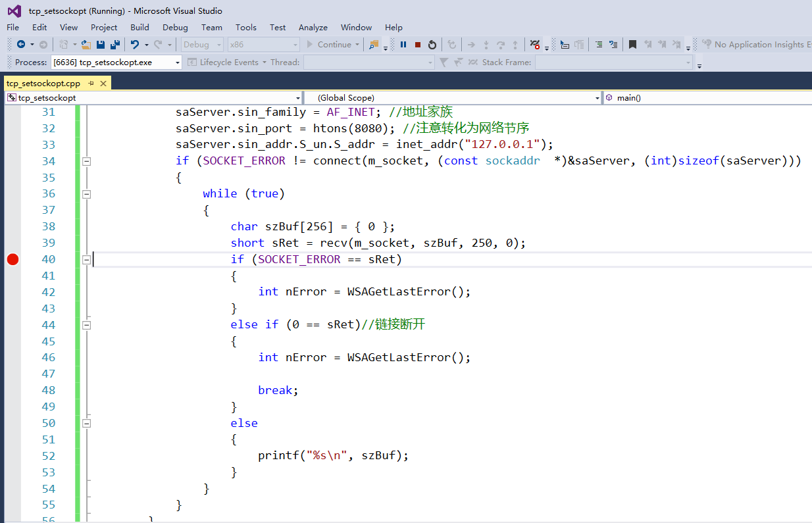Click the Visual Studio logo icon
The width and height of the screenshot is (812, 523).
click(14, 11)
